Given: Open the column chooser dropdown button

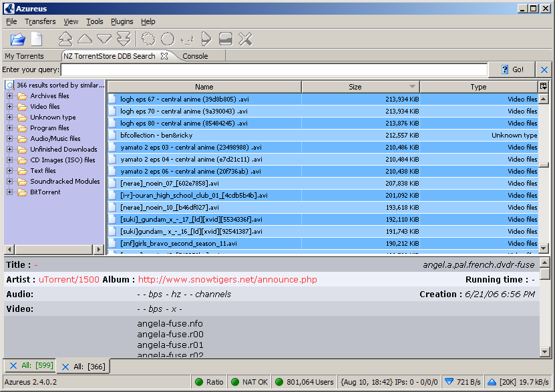Looking at the screenshot, I should [544, 87].
